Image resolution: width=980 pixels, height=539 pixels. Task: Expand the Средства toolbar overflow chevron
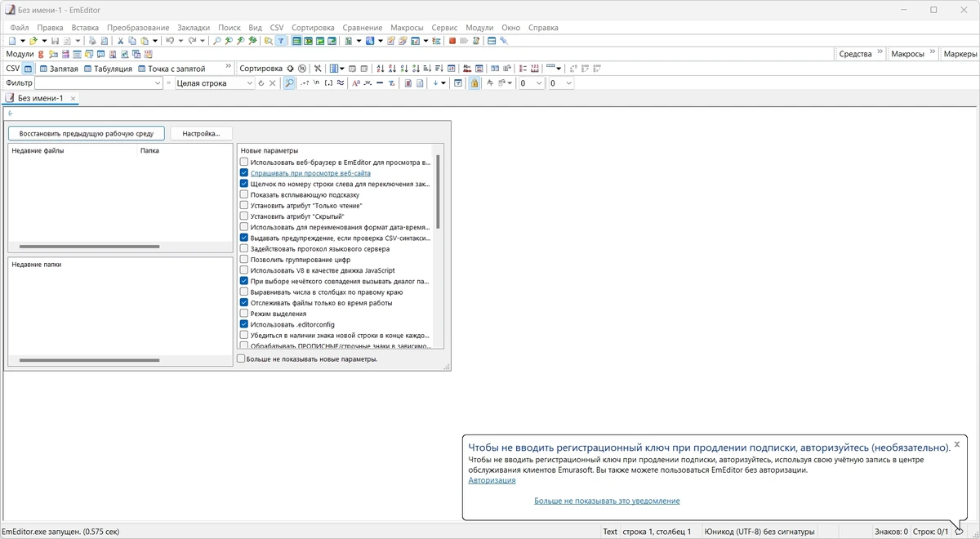click(880, 52)
